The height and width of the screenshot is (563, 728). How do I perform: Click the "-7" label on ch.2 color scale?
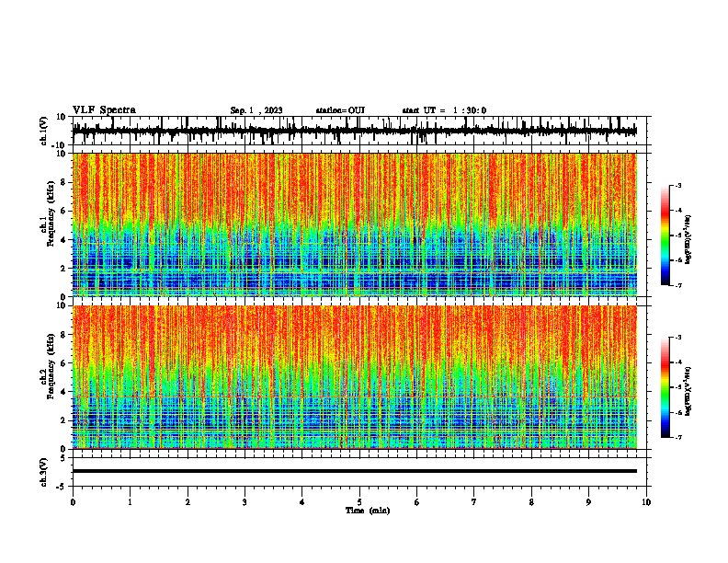(x=678, y=437)
